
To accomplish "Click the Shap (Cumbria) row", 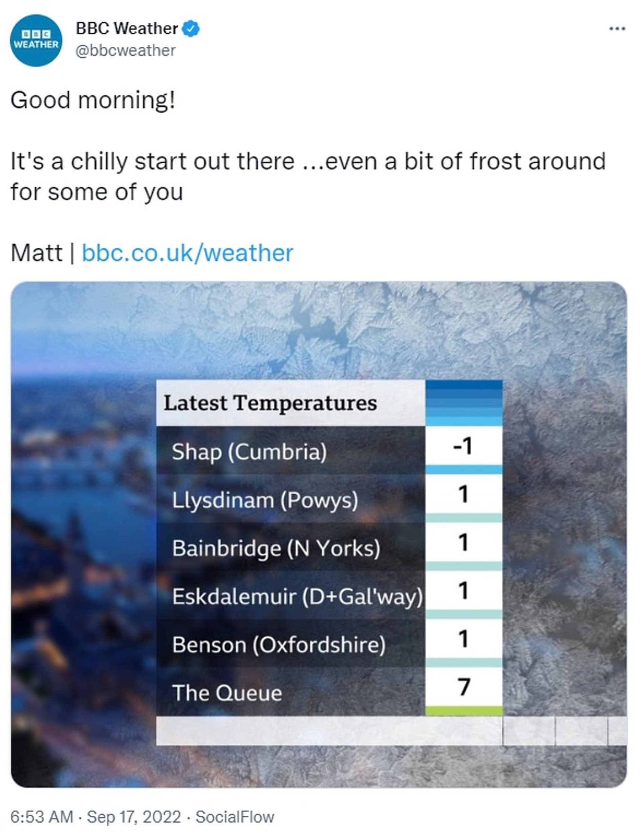I will 249,451.
